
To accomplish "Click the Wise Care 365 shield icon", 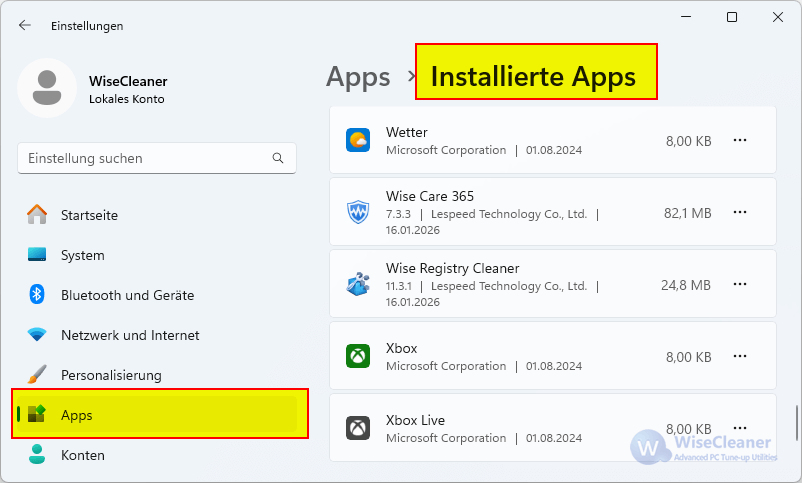I will [358, 212].
